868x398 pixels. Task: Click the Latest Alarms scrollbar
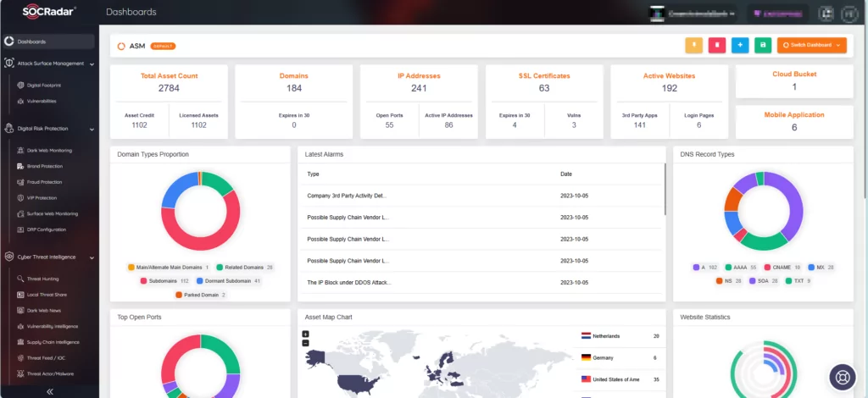665,189
